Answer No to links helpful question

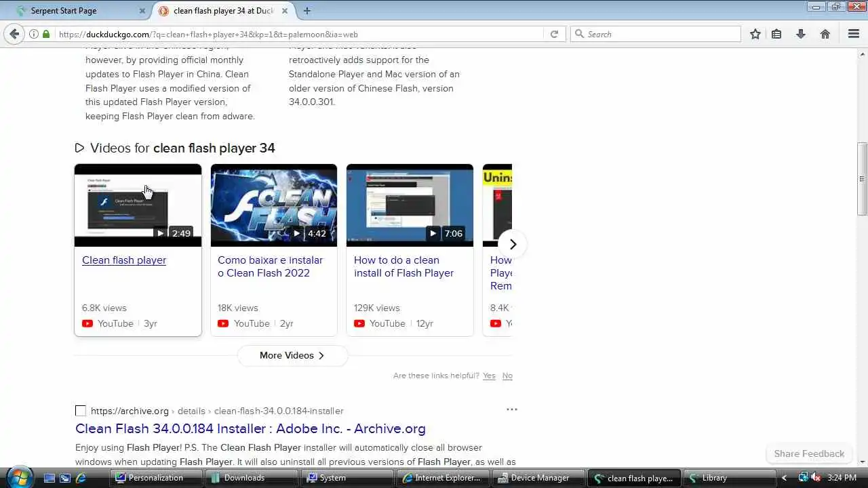coord(507,375)
